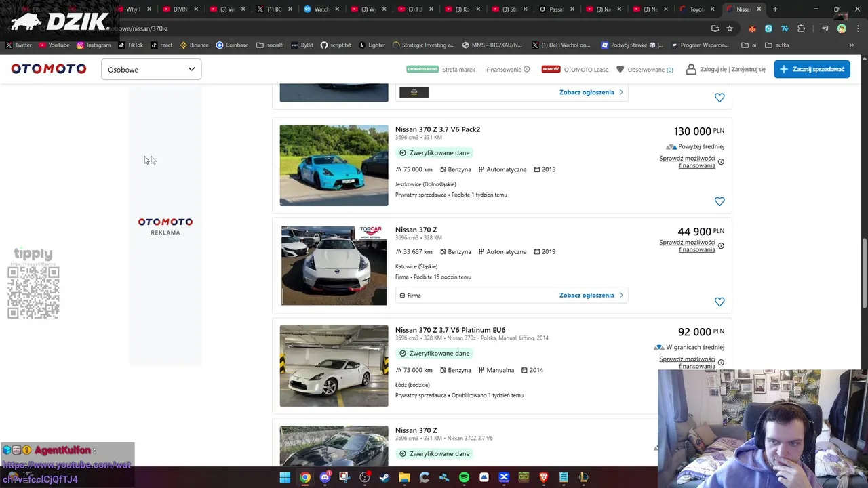Viewport: 868px width, 488px height.
Task: Open the Instagram bookmark
Action: click(94, 45)
